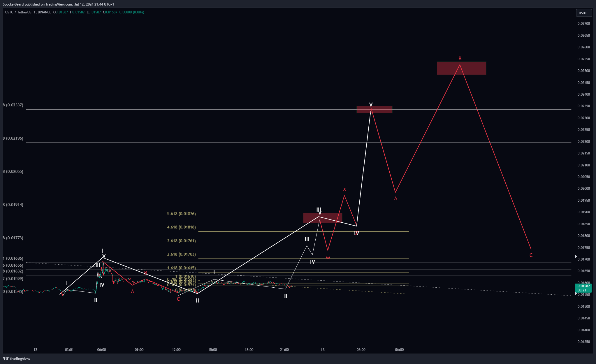Screen dimensions: 596x364
Task: Click the time axis label 09:00
Action: click(x=139, y=350)
